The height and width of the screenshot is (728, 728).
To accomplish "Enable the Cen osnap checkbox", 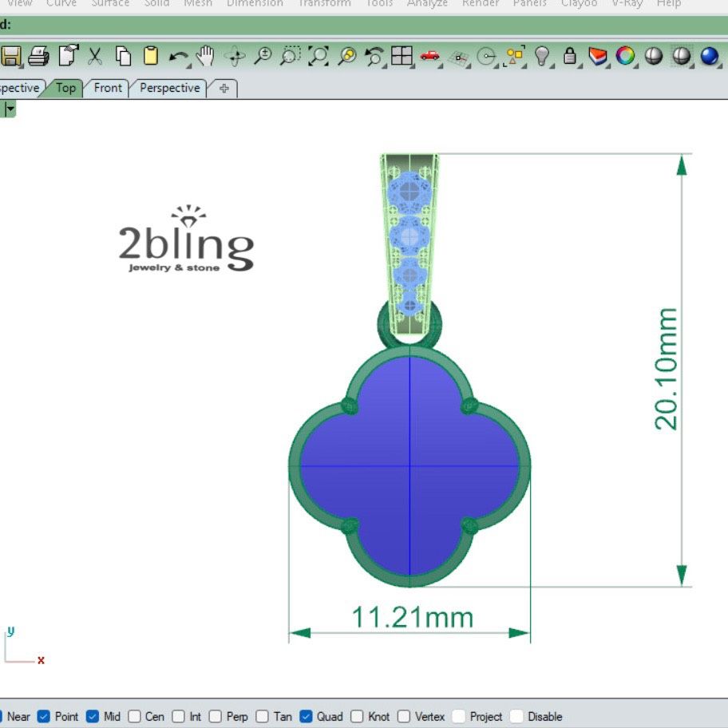I will point(135,717).
